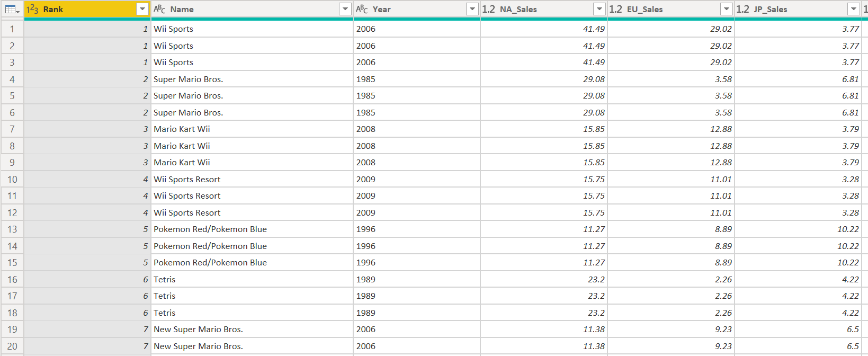The image size is (868, 356).
Task: Open the JP_Sales column filter dropdown
Action: point(853,10)
